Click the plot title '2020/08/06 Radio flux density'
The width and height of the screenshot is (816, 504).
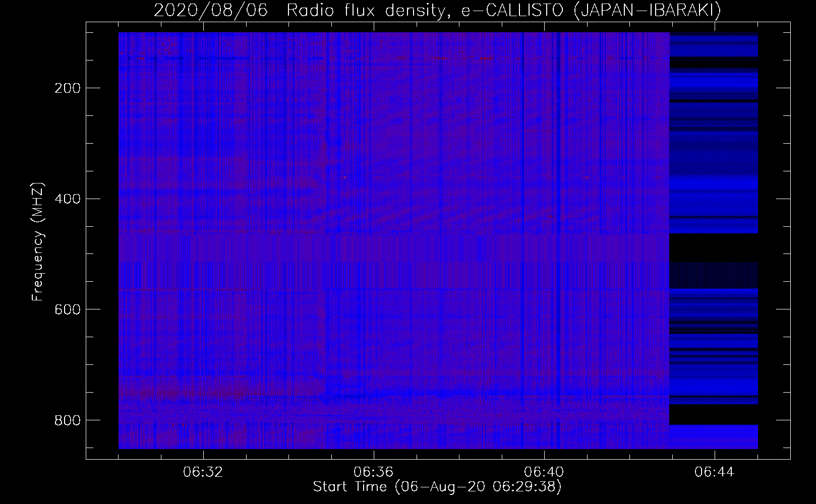pos(437,10)
